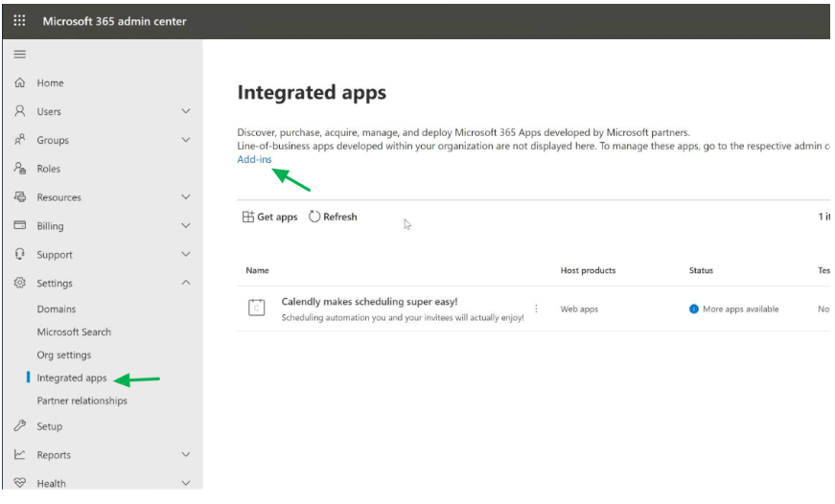The image size is (835, 504).
Task: Click the Get apps button label
Action: (x=277, y=218)
